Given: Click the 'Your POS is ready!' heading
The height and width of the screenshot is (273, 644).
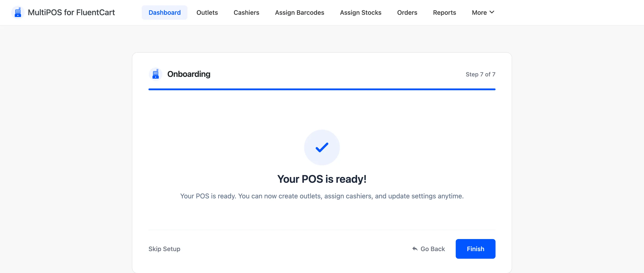Looking at the screenshot, I should 322,179.
